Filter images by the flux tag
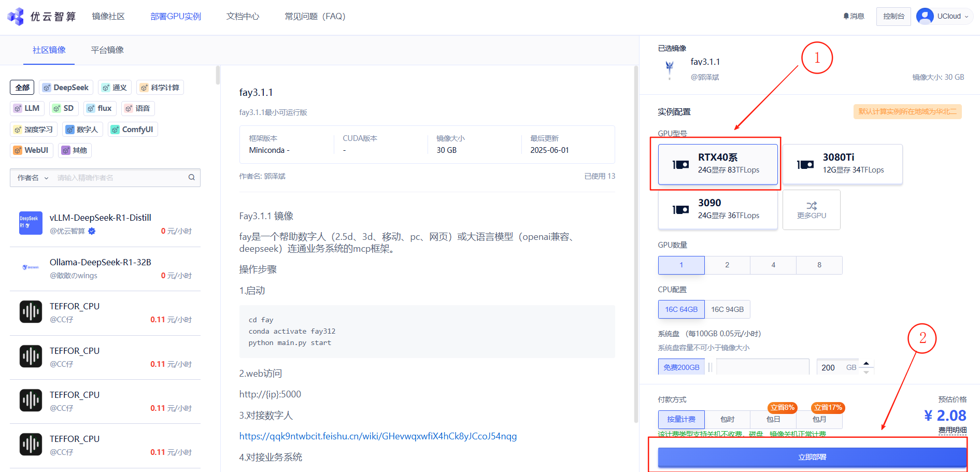The width and height of the screenshot is (980, 472). click(x=100, y=108)
